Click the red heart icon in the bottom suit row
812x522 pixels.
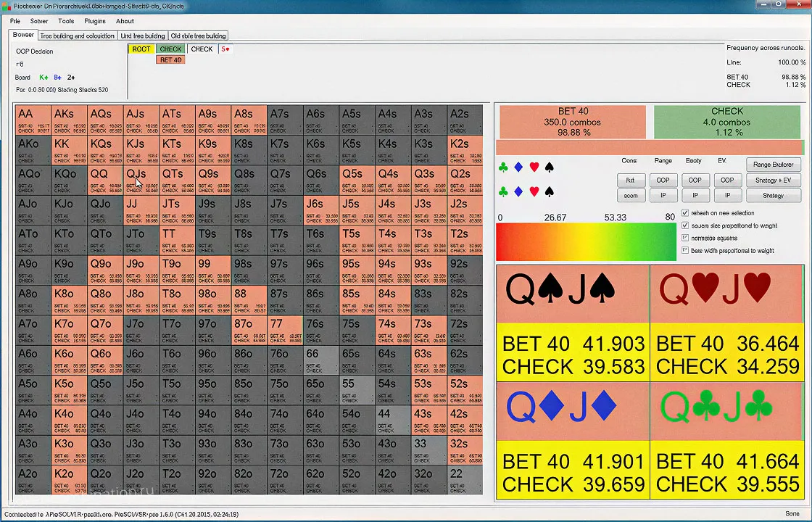[534, 192]
